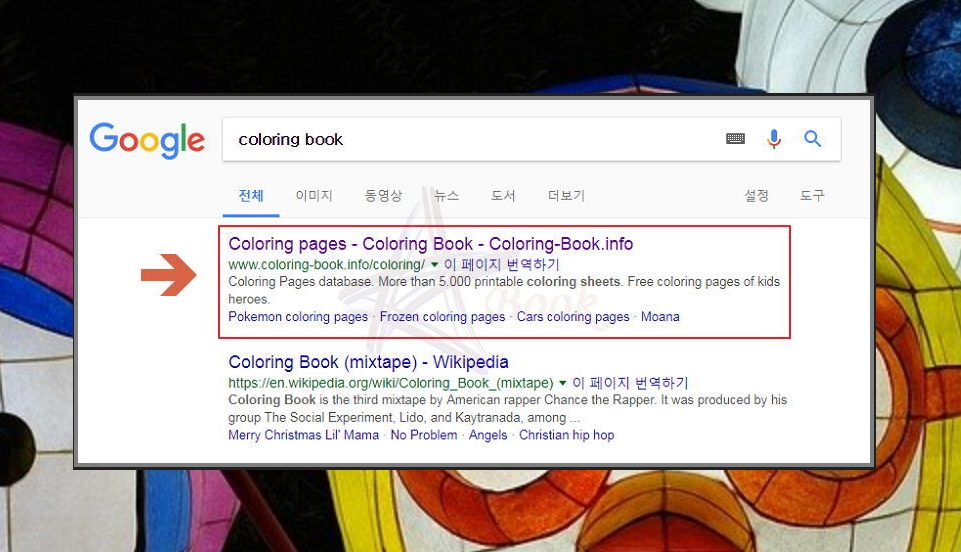Viewport: 961px width, 552px height.
Task: Open Frozen coloring pages sitelink
Action: tap(443, 317)
